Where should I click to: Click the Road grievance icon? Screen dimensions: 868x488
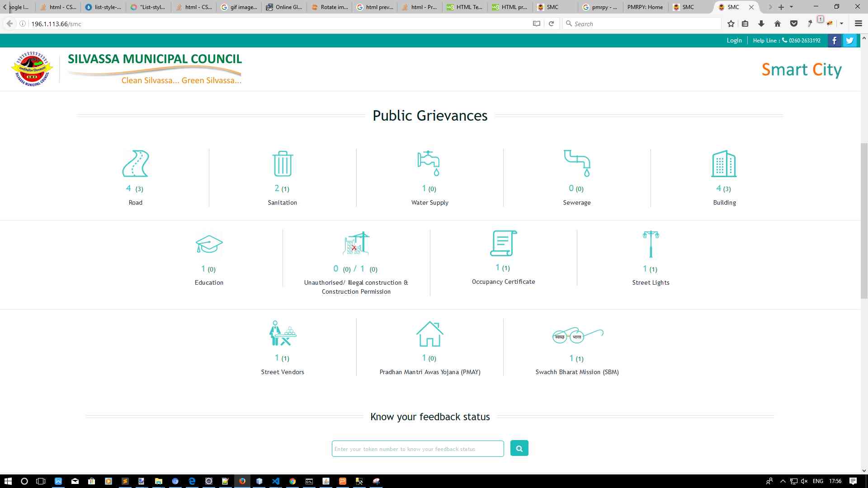(x=136, y=164)
